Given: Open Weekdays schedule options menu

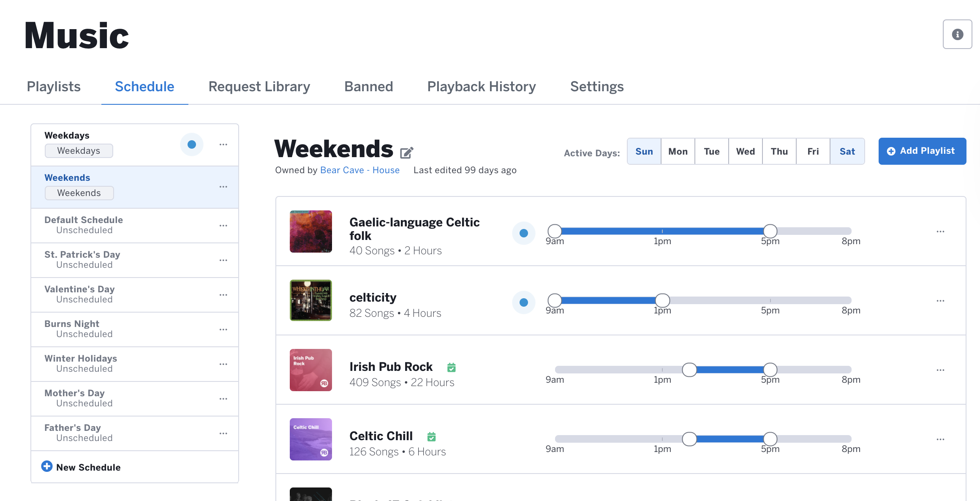Looking at the screenshot, I should [x=223, y=144].
